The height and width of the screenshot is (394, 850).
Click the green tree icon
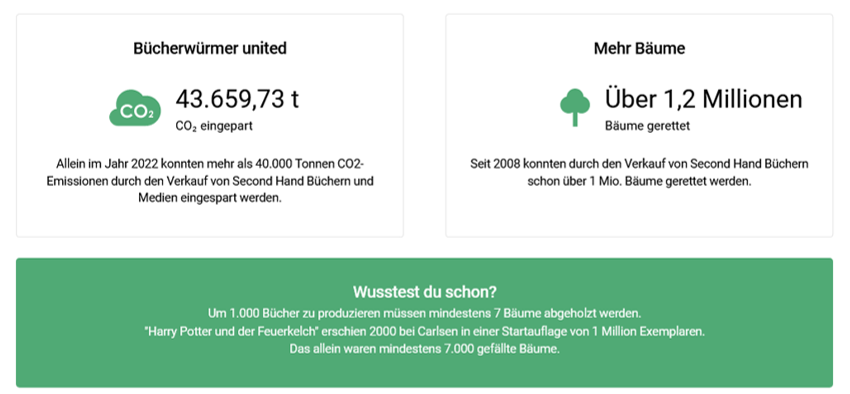pos(575,107)
